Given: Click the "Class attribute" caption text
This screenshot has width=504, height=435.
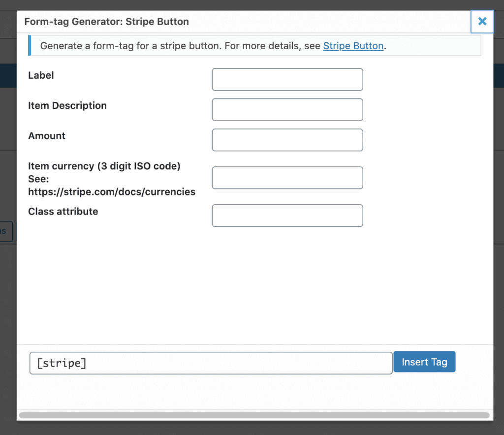Looking at the screenshot, I should [x=63, y=212].
